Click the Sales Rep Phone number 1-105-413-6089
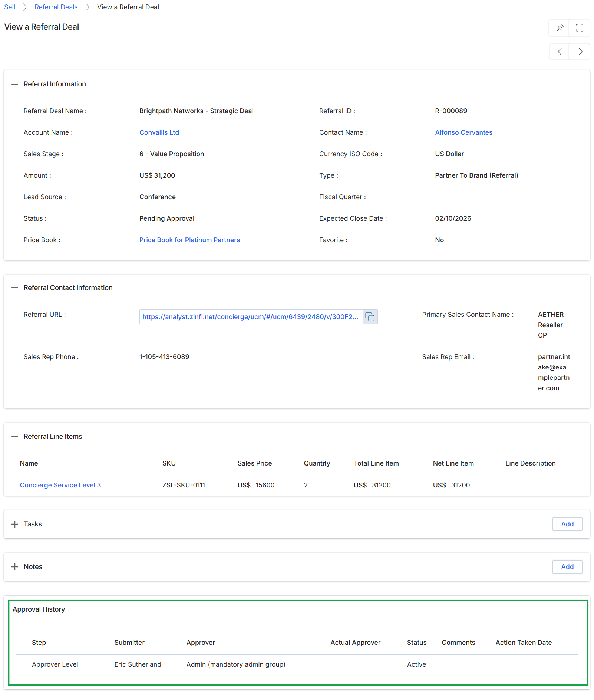The height and width of the screenshot is (700, 594). coord(164,357)
